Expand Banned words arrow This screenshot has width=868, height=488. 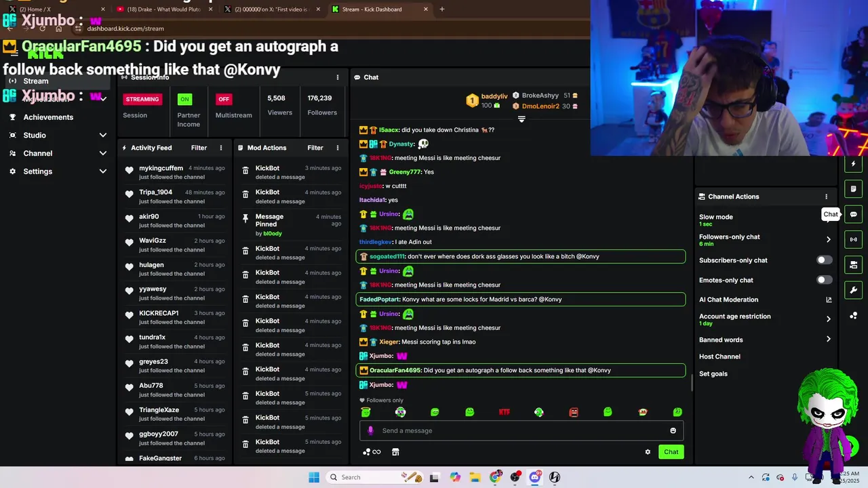tap(829, 340)
